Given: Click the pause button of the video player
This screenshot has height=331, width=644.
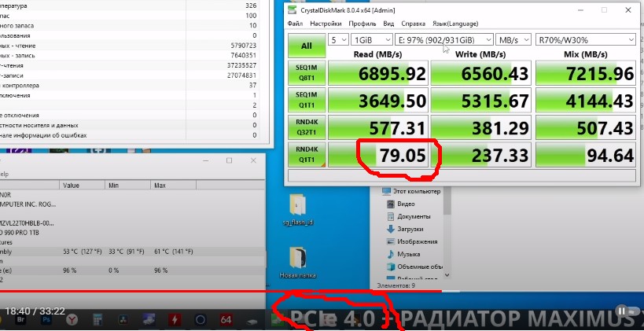Looking at the screenshot, I should (622, 311).
